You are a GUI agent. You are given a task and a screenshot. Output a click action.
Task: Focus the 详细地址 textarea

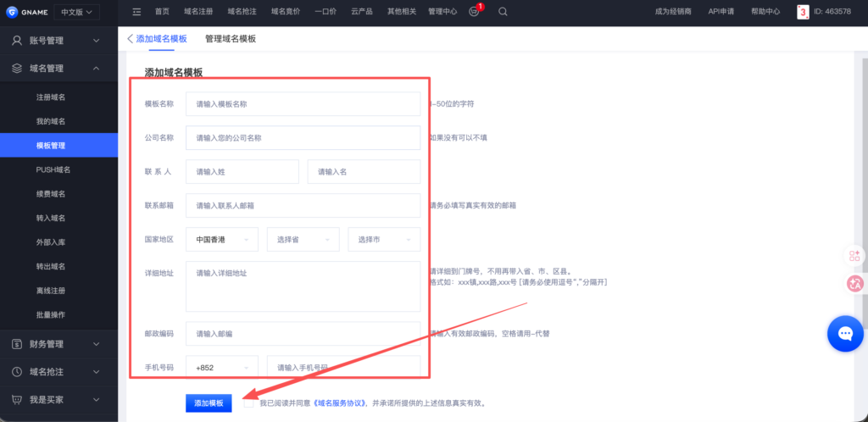coord(303,286)
